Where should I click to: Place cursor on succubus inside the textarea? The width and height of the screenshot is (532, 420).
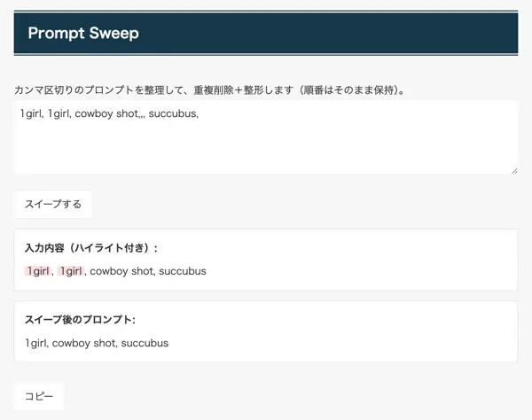coord(172,113)
